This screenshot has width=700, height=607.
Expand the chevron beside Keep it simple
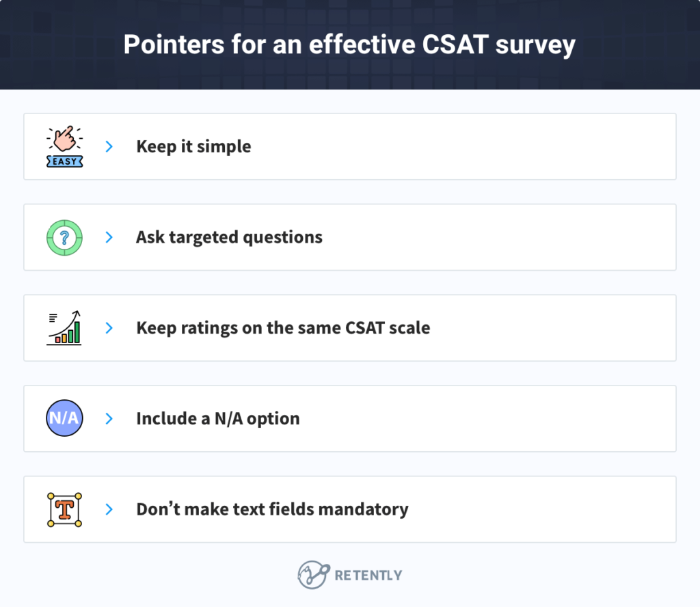(109, 146)
